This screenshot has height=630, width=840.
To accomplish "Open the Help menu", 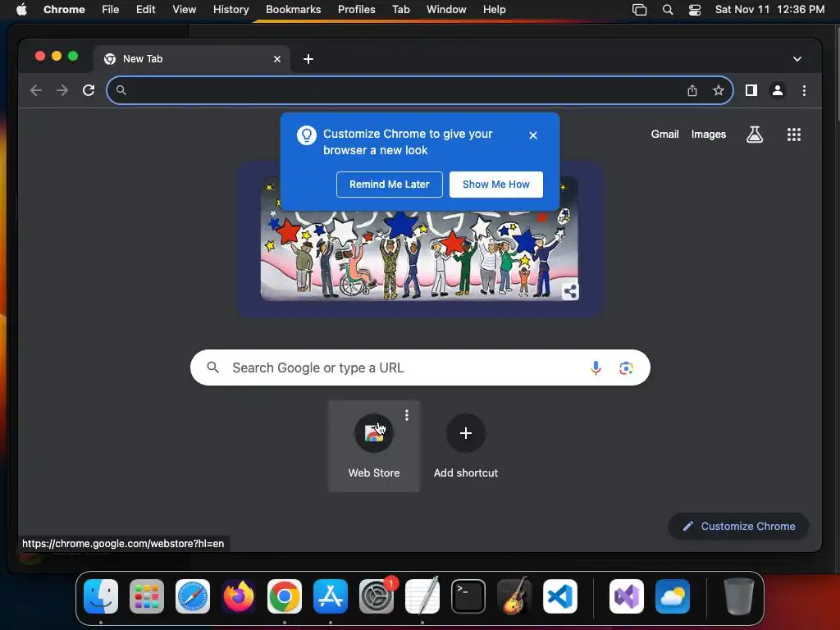I will click(x=494, y=9).
